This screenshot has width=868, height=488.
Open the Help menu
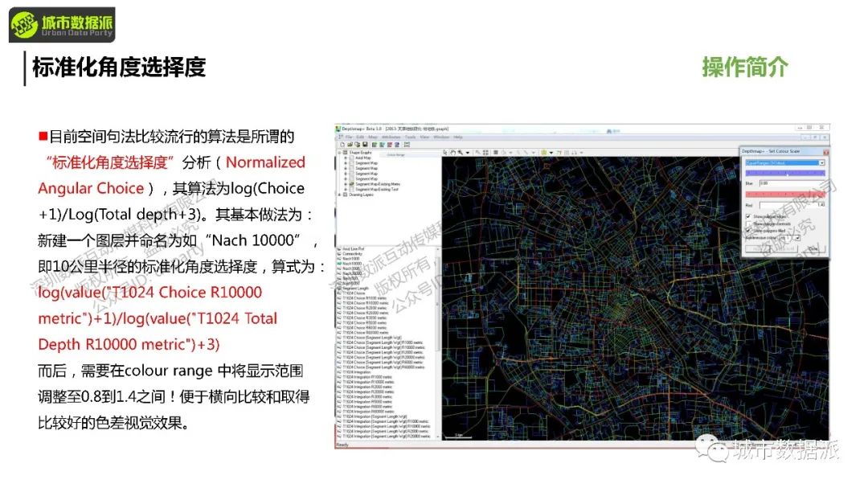coord(458,137)
